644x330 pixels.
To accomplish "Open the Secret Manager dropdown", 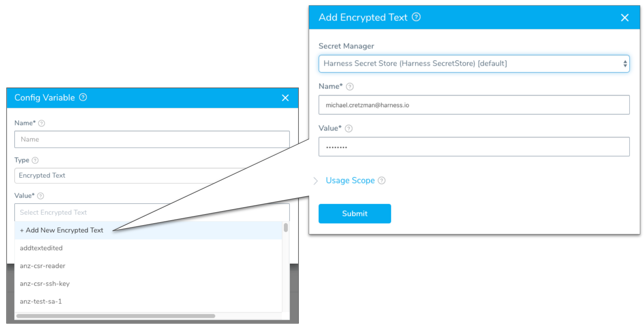I will (474, 64).
